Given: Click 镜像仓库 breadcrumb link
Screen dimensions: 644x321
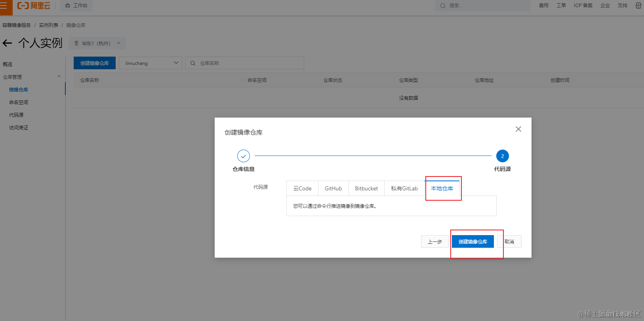Looking at the screenshot, I should pyautogui.click(x=76, y=25).
